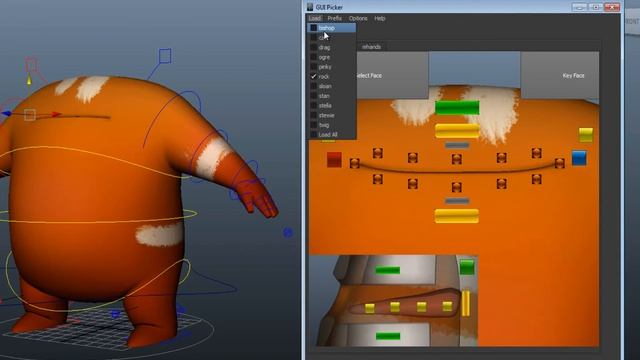Image resolution: width=640 pixels, height=360 pixels.
Task: Select the small gray bar below the mouth
Action: point(457,201)
